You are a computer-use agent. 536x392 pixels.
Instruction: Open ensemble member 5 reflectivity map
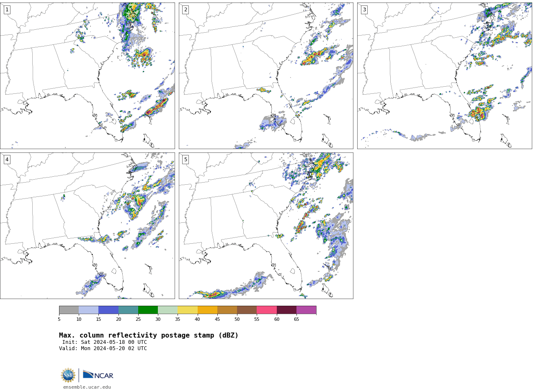pos(266,226)
